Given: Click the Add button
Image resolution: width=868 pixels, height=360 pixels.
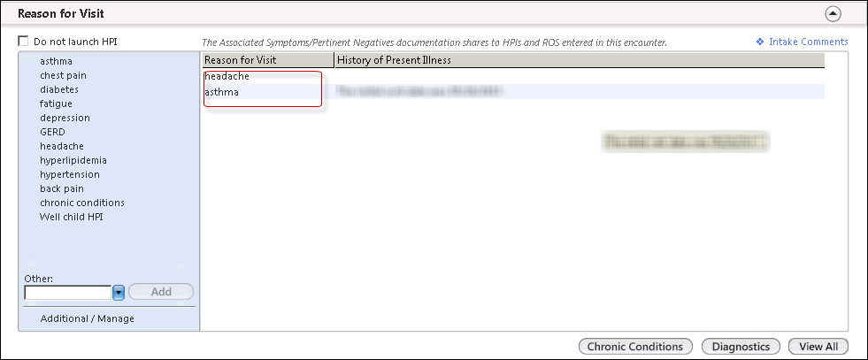Looking at the screenshot, I should [161, 291].
